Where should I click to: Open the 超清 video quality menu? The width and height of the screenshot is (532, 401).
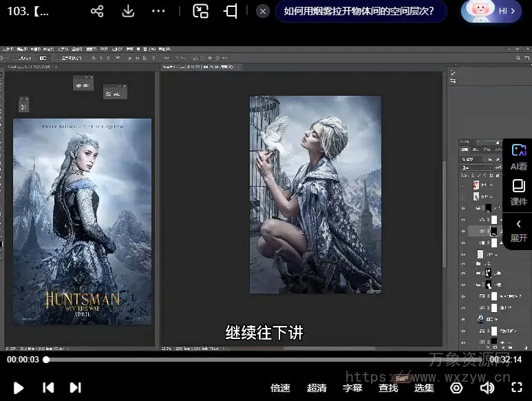tap(317, 388)
